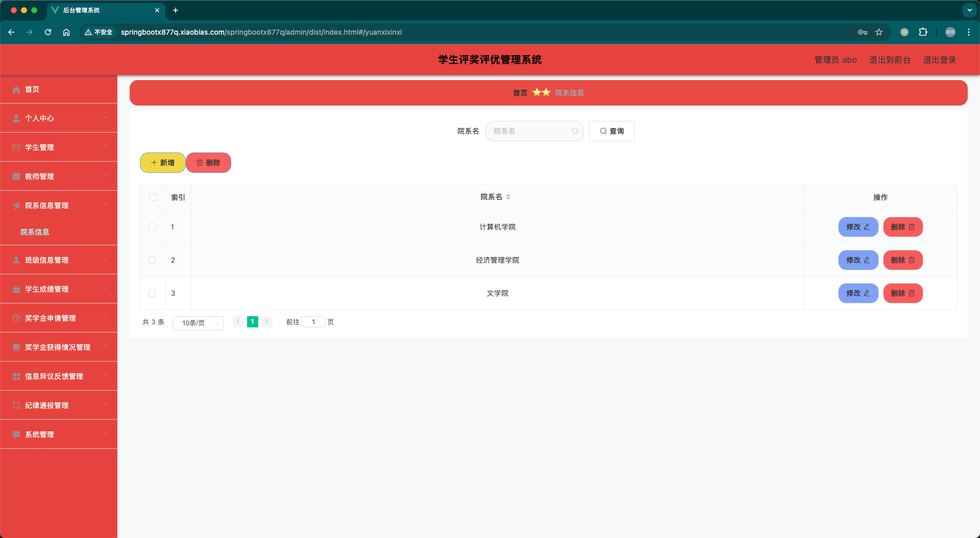
Task: Click the magnifier icon inside 院系名 search field
Action: 575,131
